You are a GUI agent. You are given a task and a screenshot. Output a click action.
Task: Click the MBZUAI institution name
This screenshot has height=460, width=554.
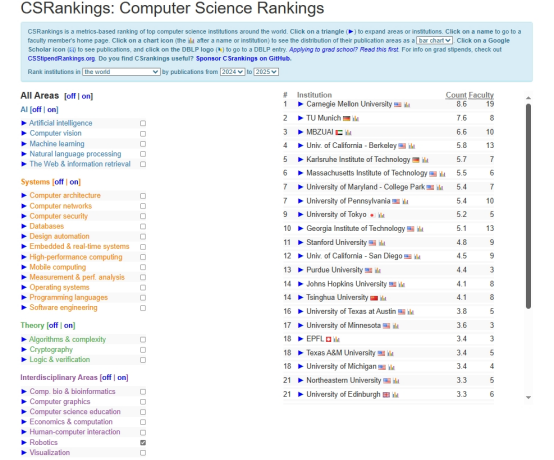click(x=320, y=132)
